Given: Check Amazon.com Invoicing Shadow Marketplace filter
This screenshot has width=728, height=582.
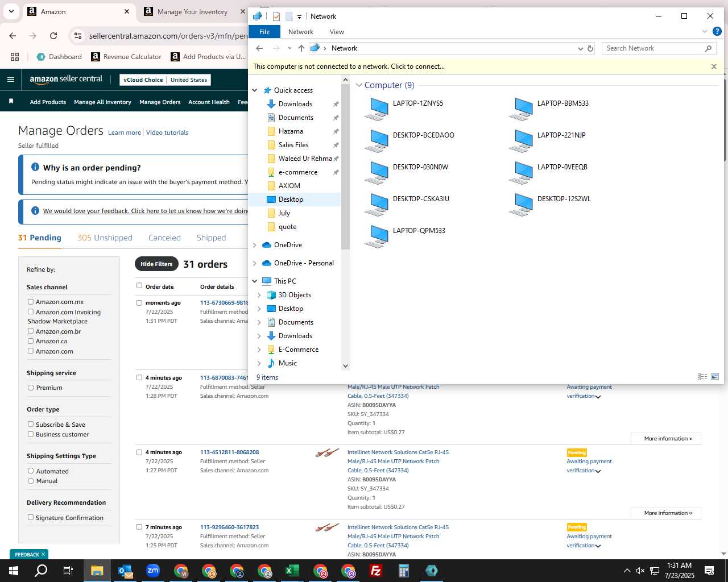Looking at the screenshot, I should click(31, 312).
